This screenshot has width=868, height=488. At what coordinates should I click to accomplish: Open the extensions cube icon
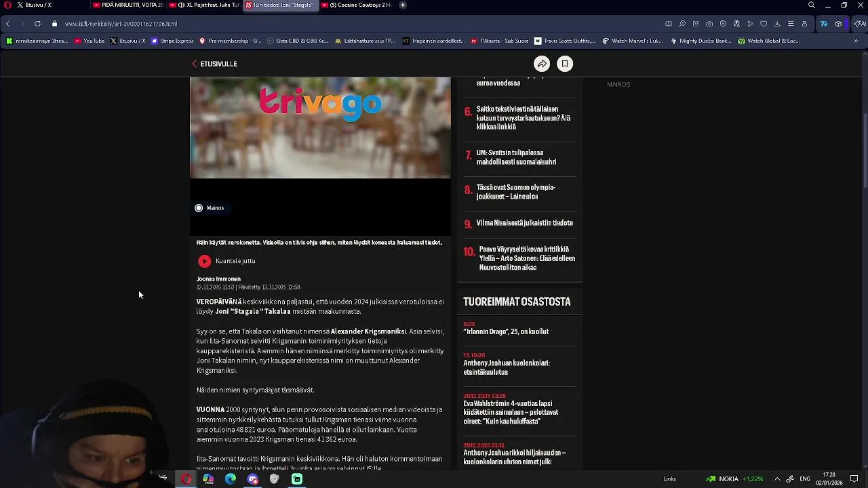(x=839, y=24)
